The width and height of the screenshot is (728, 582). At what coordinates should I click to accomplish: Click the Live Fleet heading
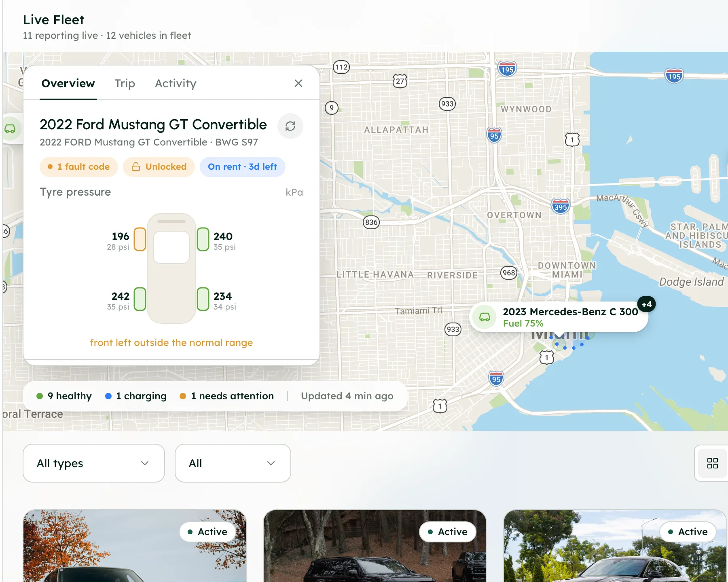53,20
